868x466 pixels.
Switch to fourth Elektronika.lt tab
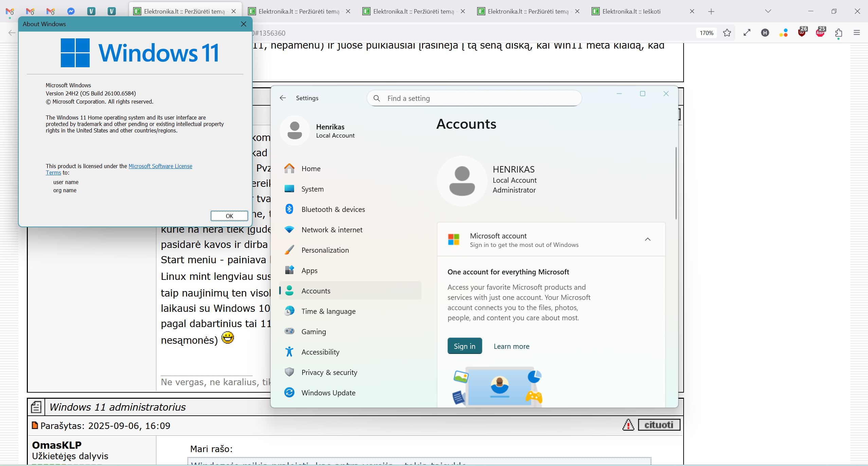pyautogui.click(x=528, y=12)
